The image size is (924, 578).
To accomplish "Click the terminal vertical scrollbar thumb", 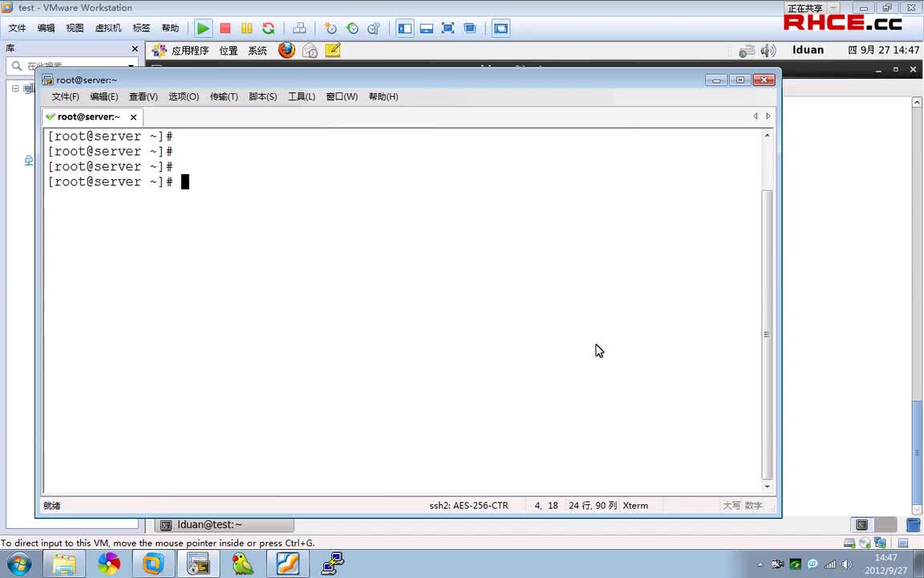I will tap(768, 335).
